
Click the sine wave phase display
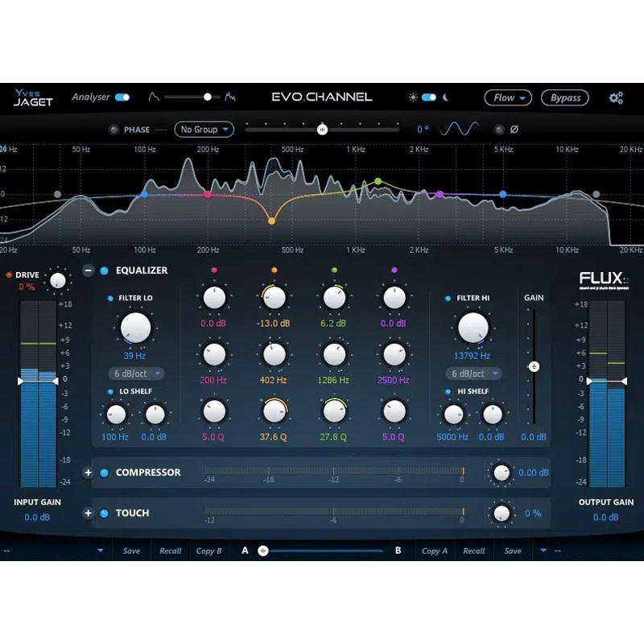point(459,129)
